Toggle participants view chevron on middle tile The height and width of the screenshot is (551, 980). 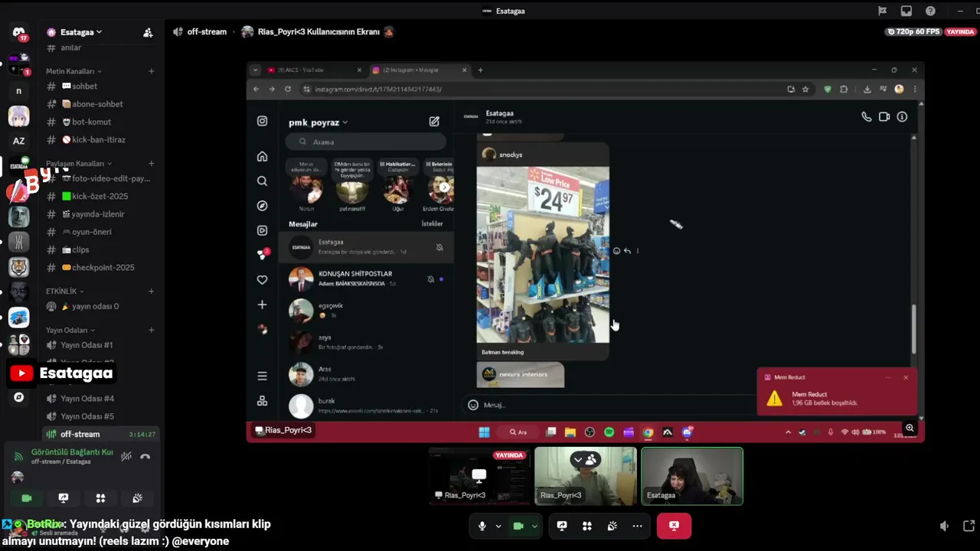tap(578, 460)
